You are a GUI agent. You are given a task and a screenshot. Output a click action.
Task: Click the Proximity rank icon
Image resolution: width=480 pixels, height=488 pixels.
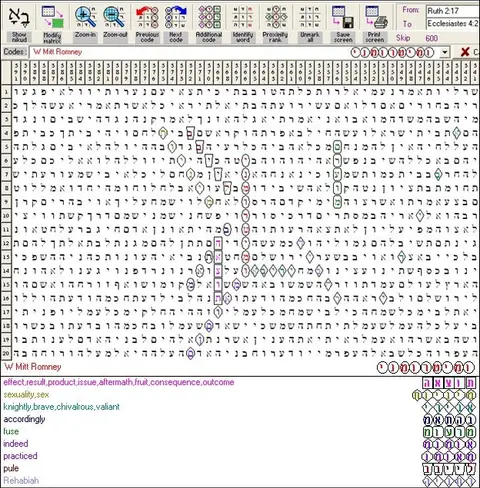click(276, 17)
